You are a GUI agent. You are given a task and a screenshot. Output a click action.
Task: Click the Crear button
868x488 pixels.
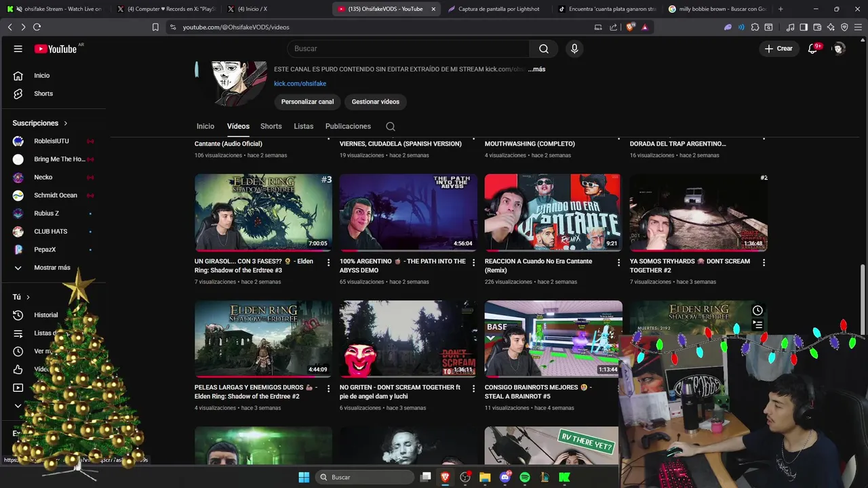click(x=778, y=49)
